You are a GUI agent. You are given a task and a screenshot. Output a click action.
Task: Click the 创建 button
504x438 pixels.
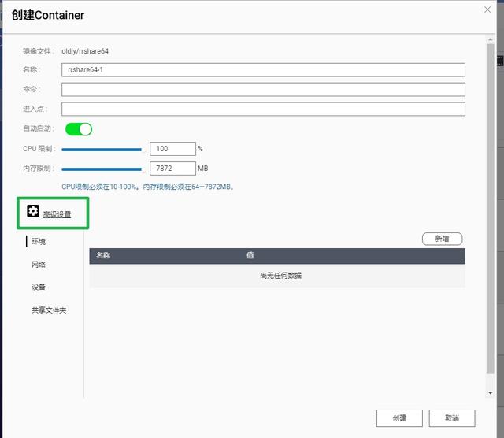(399, 418)
